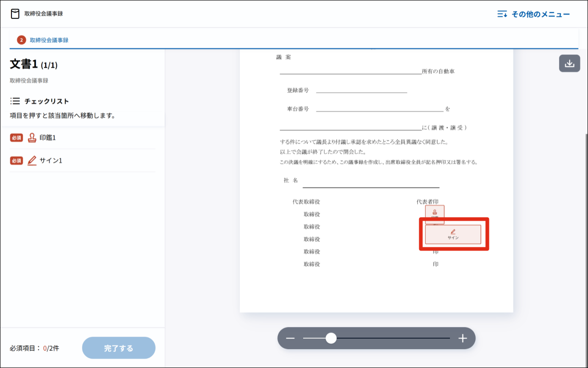Click the チェックリスト list icon

[15, 101]
